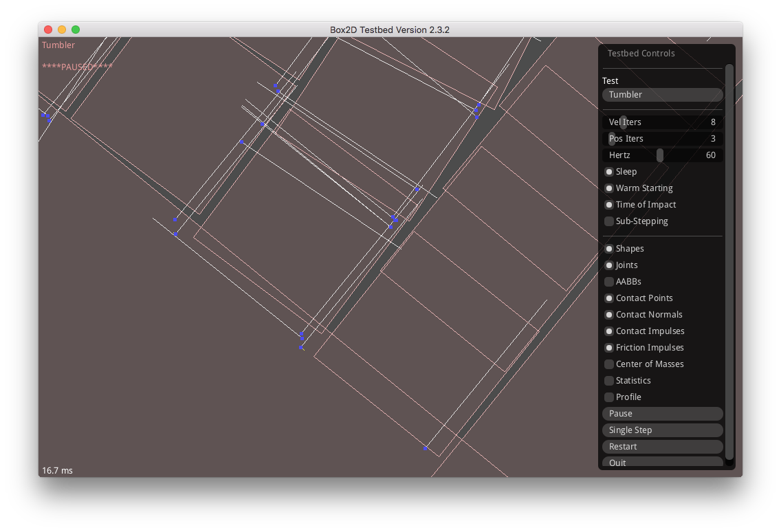Adjust the Vel Iters slider
Screen dimensions: 781x532
[x=662, y=122]
